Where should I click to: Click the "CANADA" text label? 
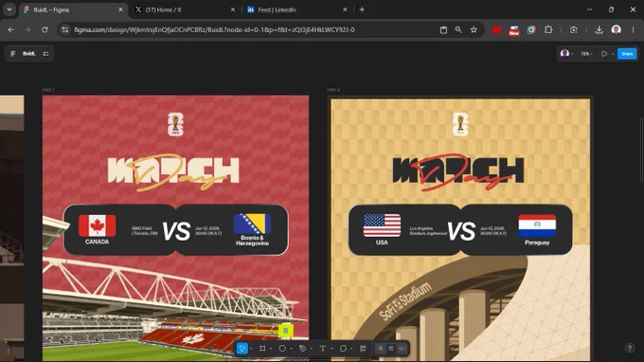(97, 242)
